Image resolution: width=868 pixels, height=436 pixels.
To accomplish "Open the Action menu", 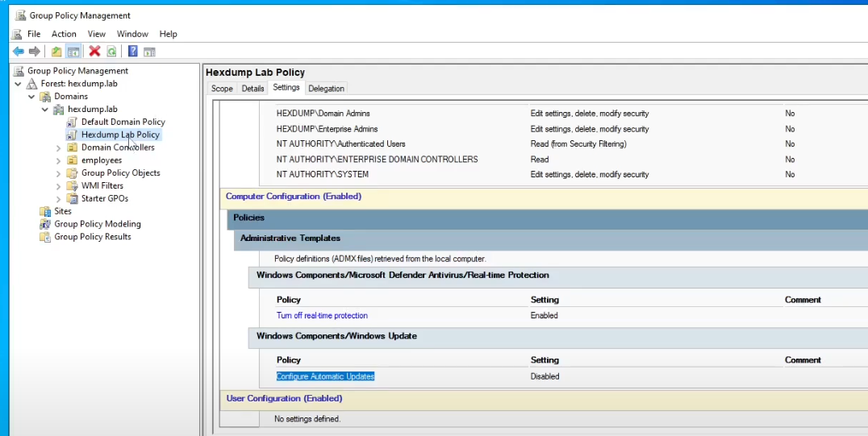I will click(64, 34).
